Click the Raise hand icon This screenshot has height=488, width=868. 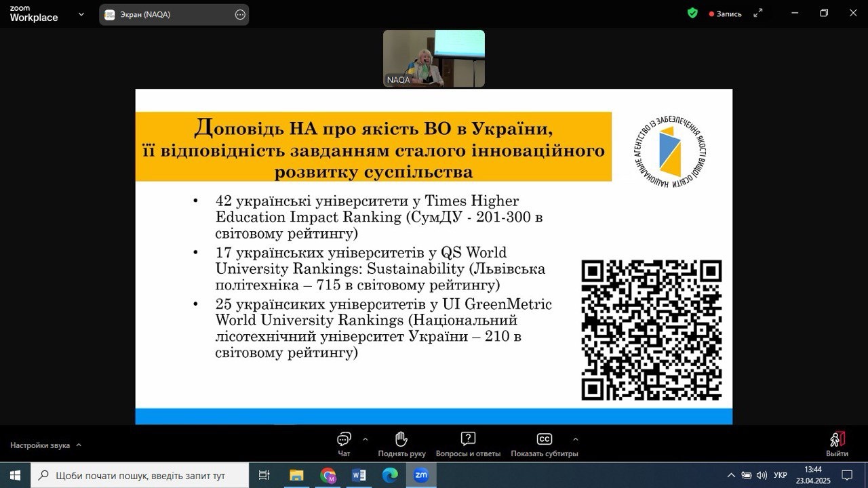[401, 439]
